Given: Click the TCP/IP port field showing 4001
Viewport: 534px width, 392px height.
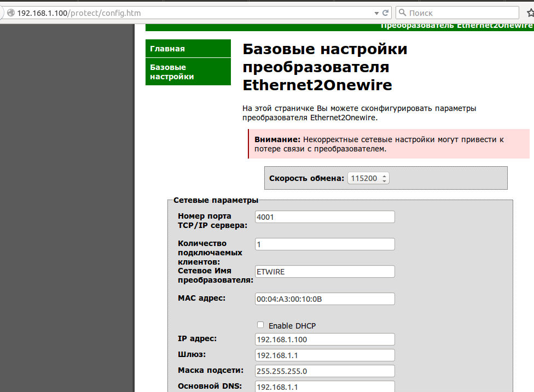Looking at the screenshot, I should (x=324, y=217).
